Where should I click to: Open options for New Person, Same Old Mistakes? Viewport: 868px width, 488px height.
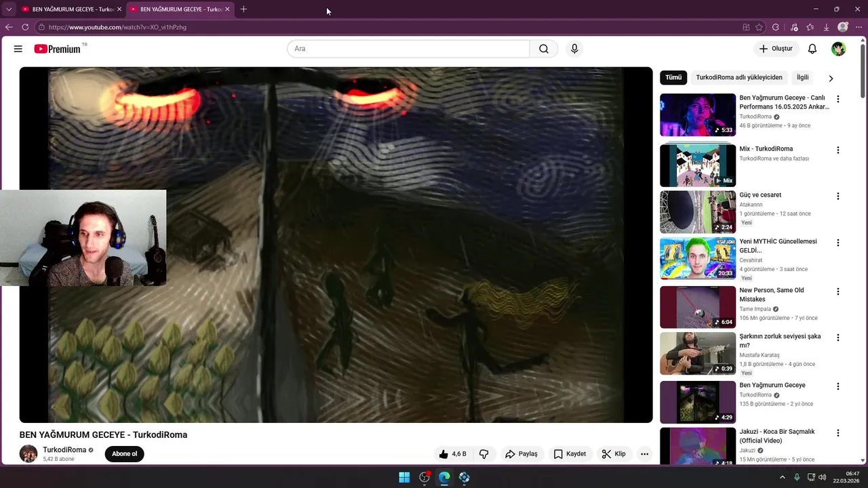pyautogui.click(x=837, y=291)
